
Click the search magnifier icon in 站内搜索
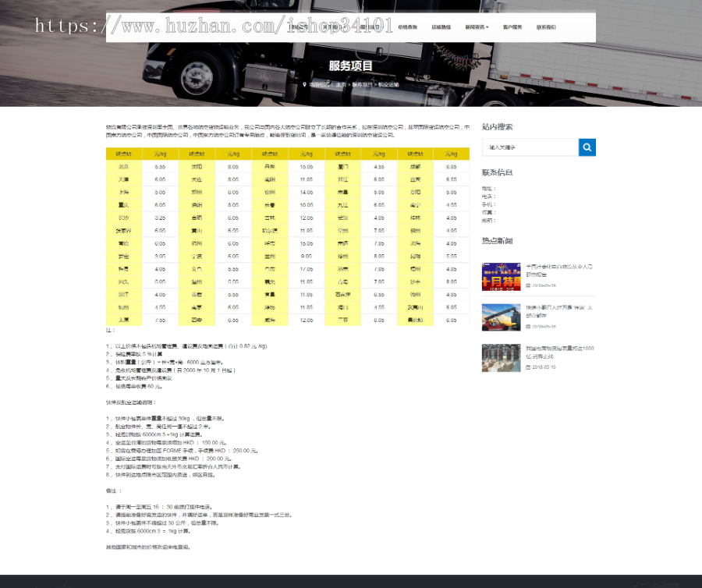tap(587, 148)
